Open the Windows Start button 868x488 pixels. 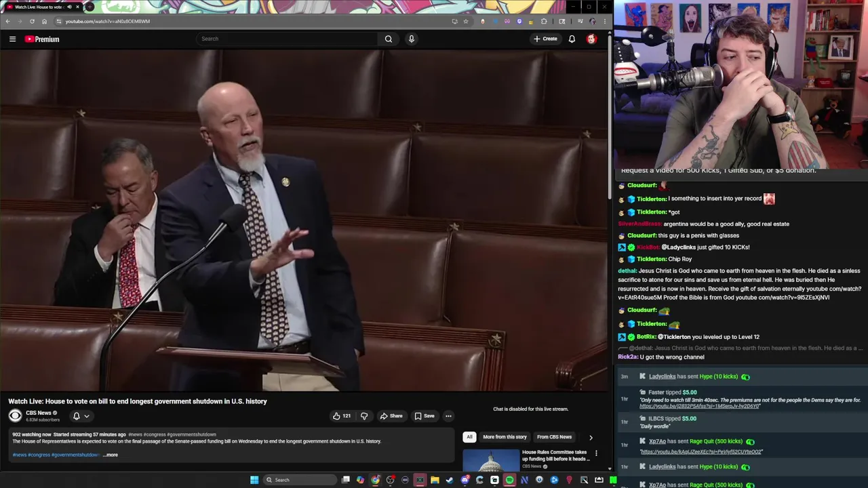click(254, 480)
